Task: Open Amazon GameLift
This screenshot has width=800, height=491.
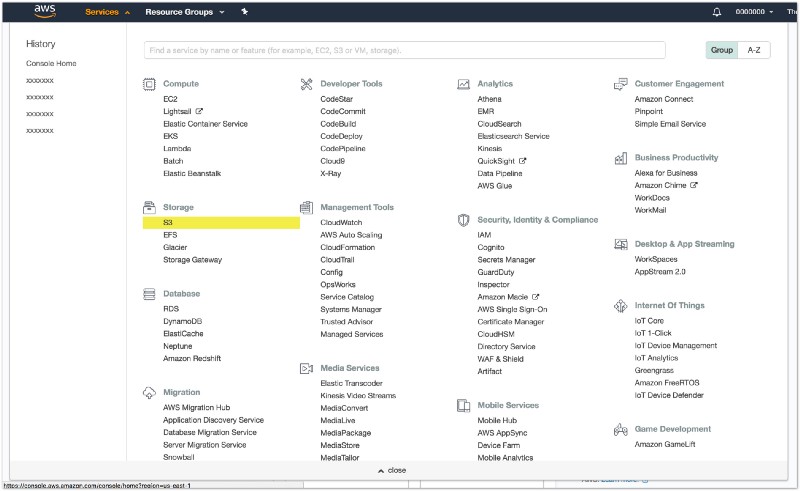Action: (665, 445)
